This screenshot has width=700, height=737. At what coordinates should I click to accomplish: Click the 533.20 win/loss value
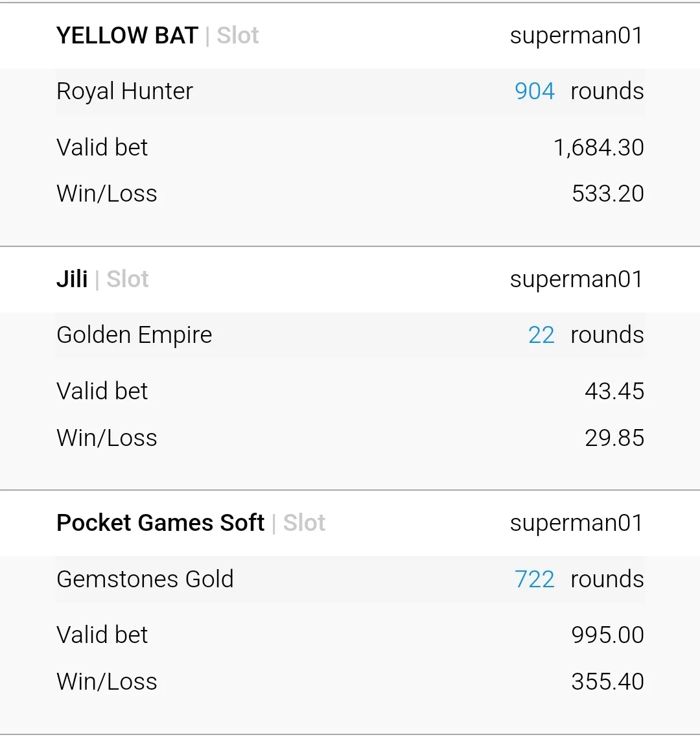click(608, 194)
